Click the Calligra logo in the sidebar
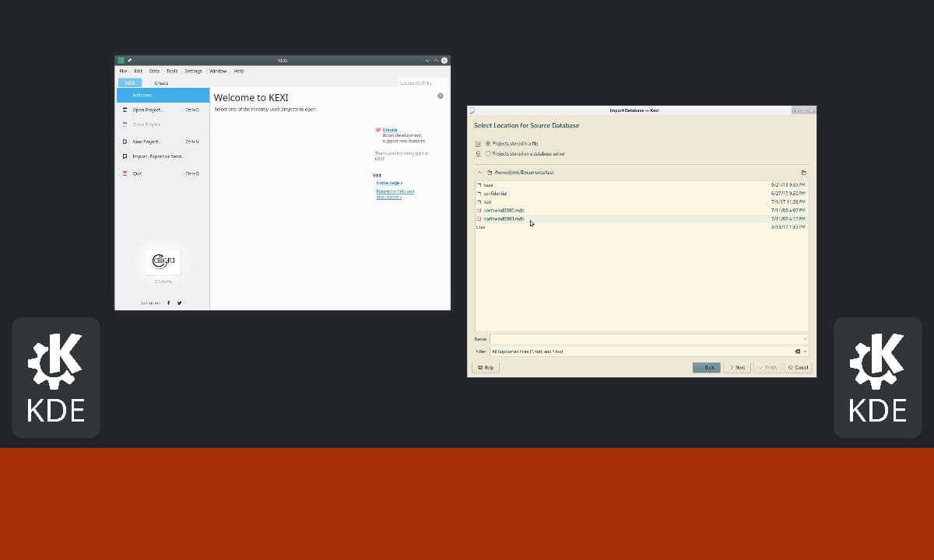The image size is (934, 560). (x=163, y=261)
